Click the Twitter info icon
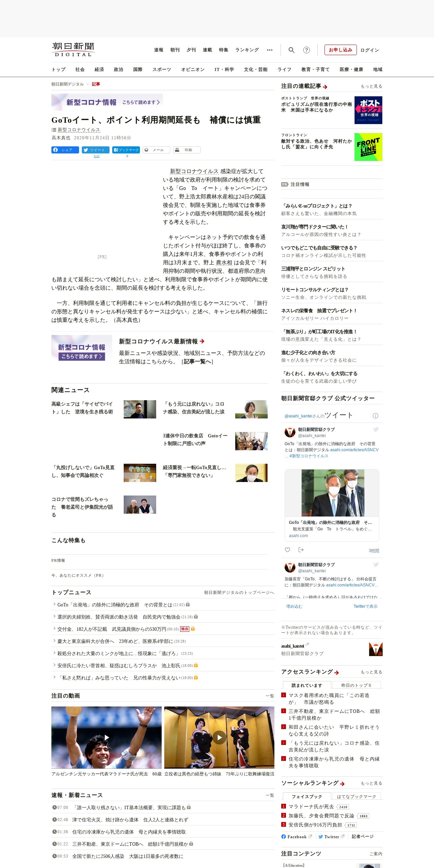Screen dimensions: 434x868 [x=375, y=416]
